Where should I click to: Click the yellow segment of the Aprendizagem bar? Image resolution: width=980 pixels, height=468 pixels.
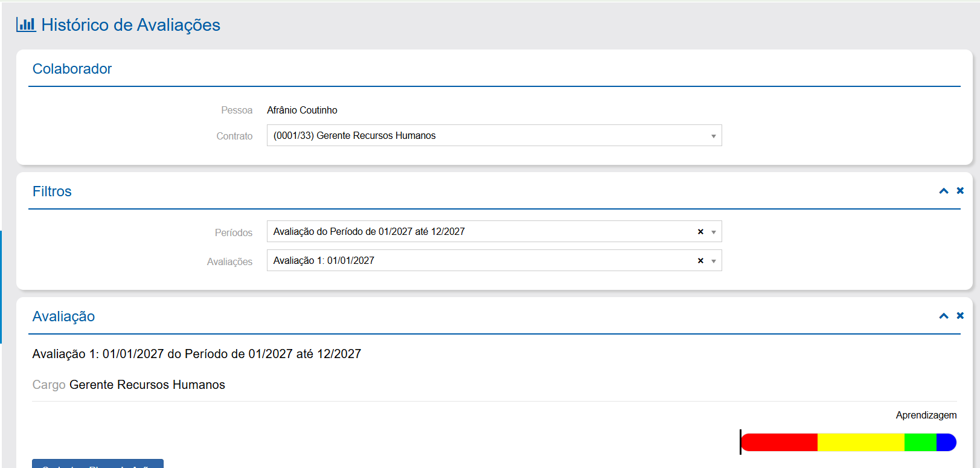860,442
